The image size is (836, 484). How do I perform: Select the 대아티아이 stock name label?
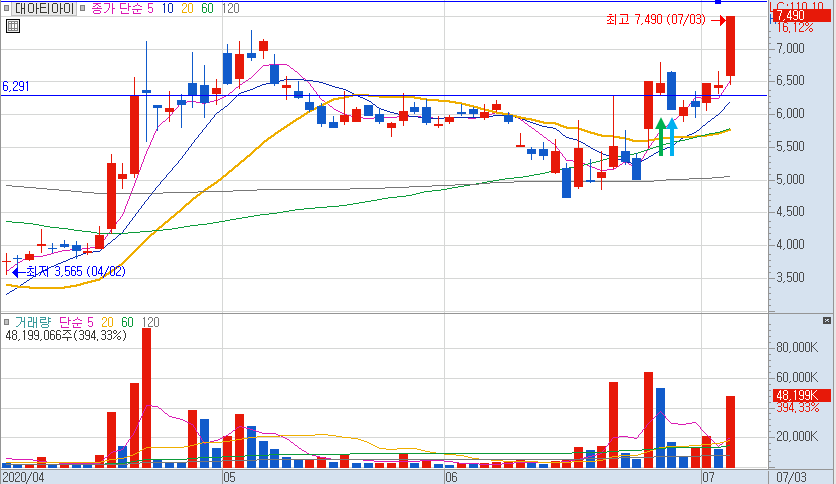(44, 8)
